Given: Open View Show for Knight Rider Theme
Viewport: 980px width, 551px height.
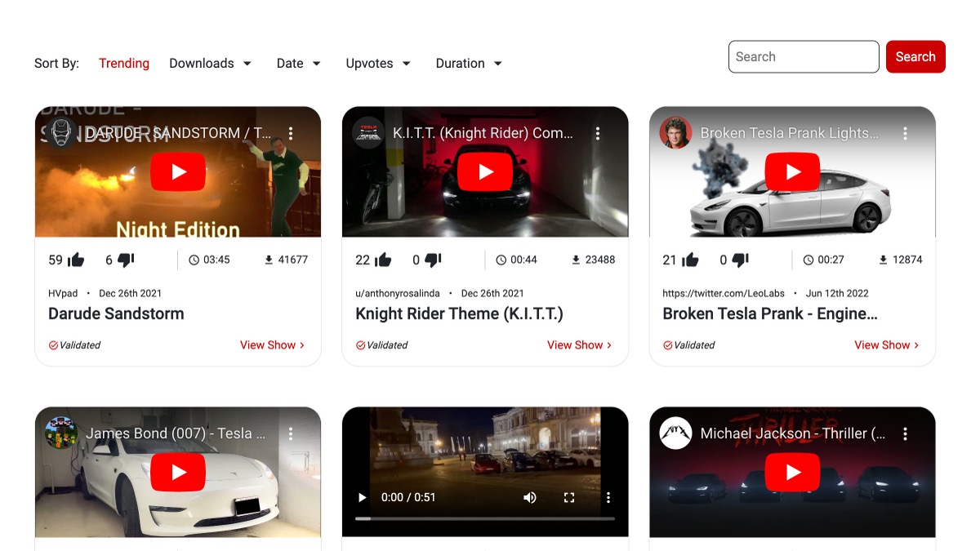Looking at the screenshot, I should [x=579, y=345].
